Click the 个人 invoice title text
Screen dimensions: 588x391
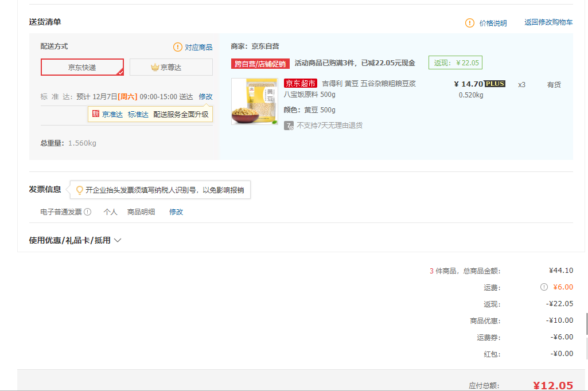tap(110, 212)
